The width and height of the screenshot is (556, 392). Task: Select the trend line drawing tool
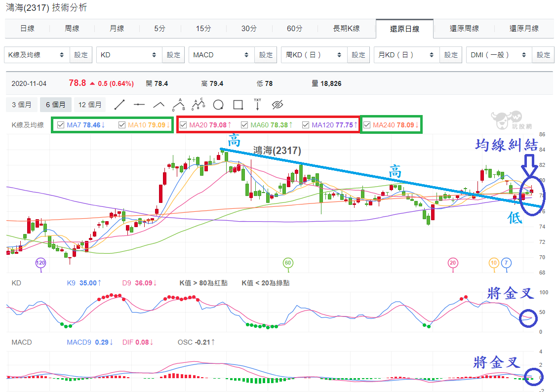pos(119,105)
